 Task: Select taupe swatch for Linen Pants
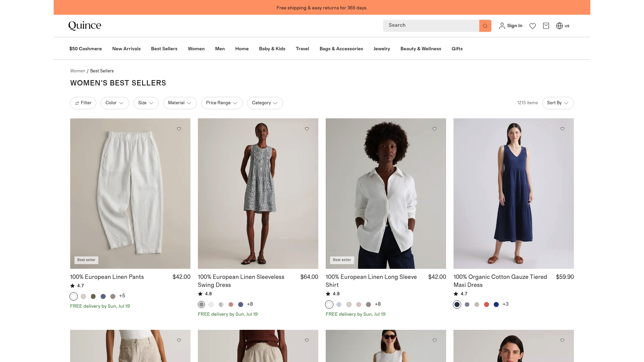coord(113,296)
